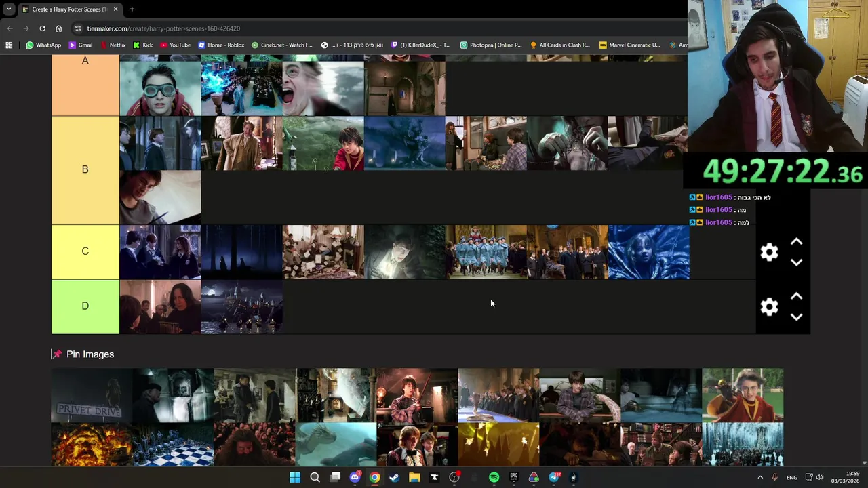Move tier D down with arrow

(796, 317)
